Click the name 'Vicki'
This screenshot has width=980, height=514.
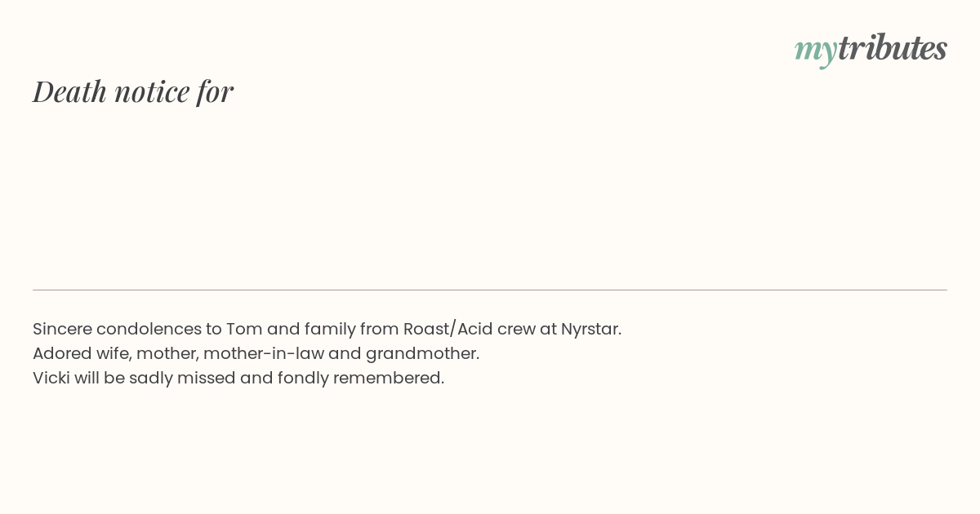point(51,378)
